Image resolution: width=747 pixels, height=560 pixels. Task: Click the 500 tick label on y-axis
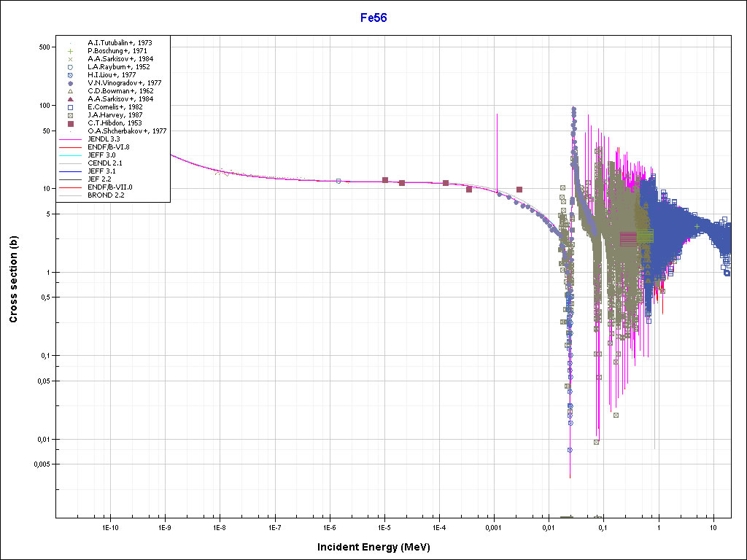(42, 47)
